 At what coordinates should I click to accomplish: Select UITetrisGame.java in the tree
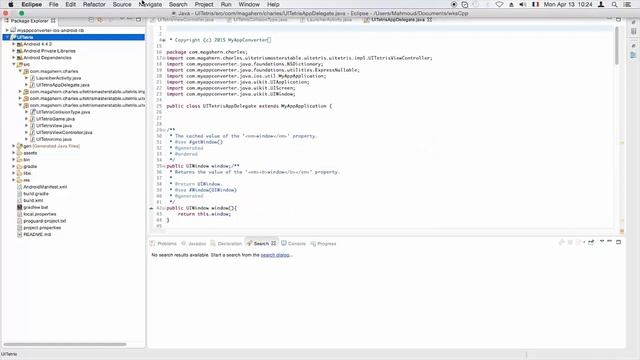(x=55, y=119)
